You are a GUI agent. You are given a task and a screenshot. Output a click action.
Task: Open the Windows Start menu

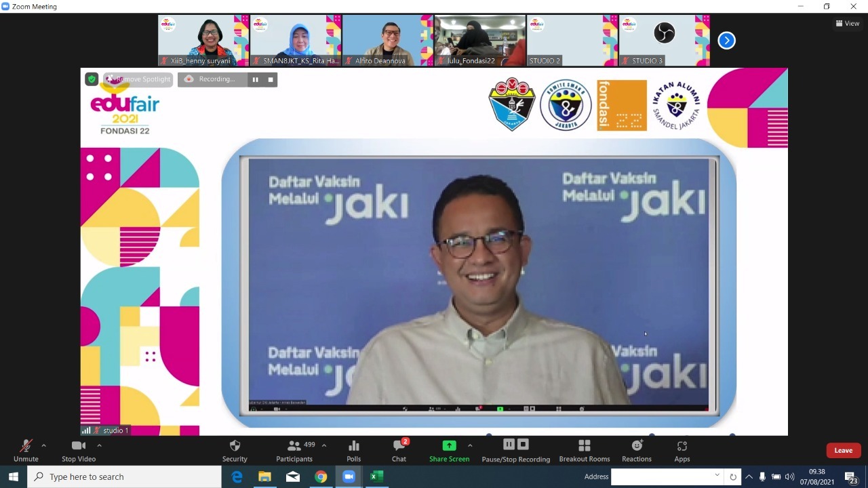[13, 476]
